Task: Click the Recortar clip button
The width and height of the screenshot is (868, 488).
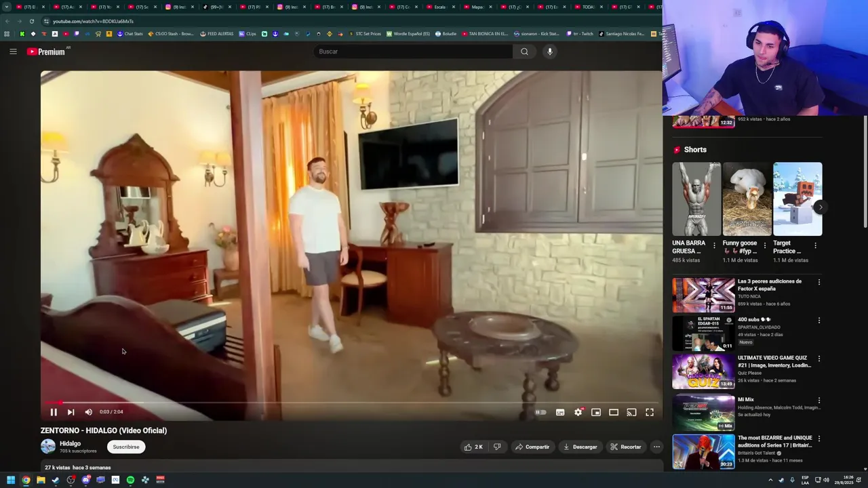Action: pyautogui.click(x=625, y=447)
